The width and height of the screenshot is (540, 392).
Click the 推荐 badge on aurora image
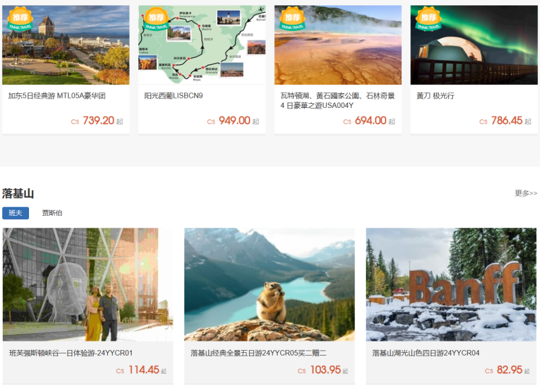tap(429, 19)
